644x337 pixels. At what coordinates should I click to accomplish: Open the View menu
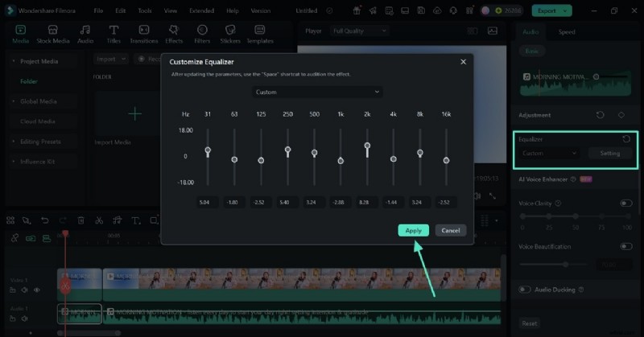(x=171, y=10)
